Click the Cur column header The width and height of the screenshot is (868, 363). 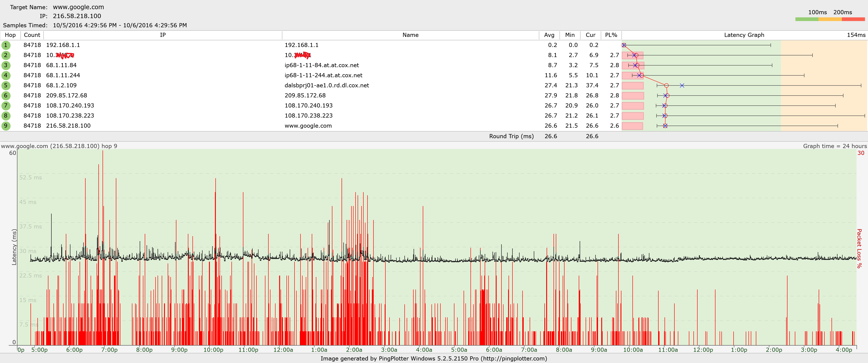coord(590,35)
